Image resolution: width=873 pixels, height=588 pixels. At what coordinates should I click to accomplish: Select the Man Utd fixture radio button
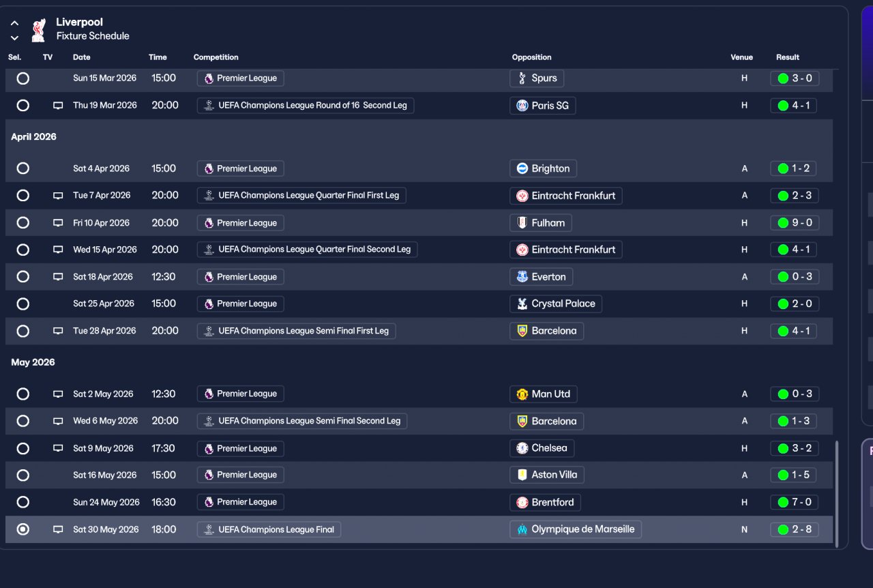(x=23, y=394)
